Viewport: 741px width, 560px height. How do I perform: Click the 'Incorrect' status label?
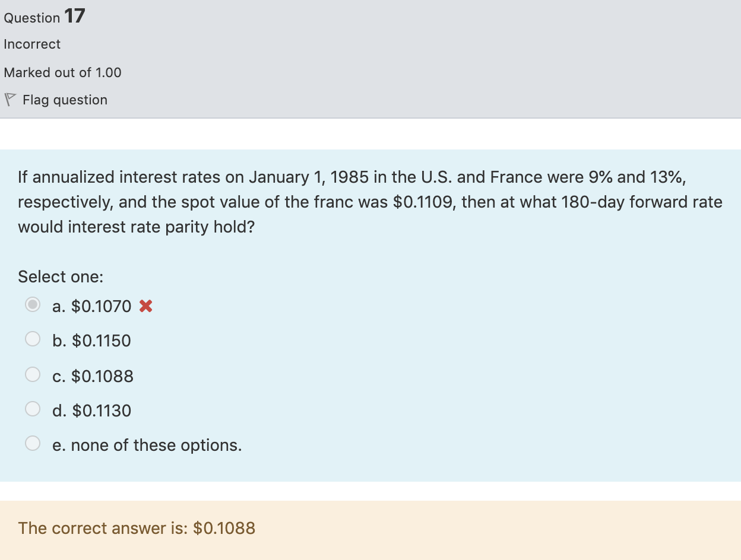pos(31,44)
